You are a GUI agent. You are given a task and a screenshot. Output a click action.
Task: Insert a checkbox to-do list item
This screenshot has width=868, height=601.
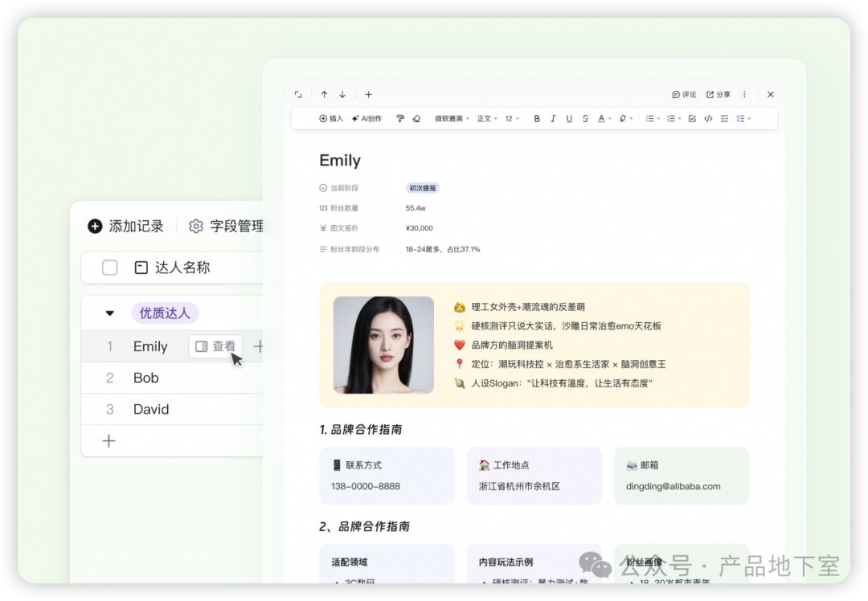(692, 119)
